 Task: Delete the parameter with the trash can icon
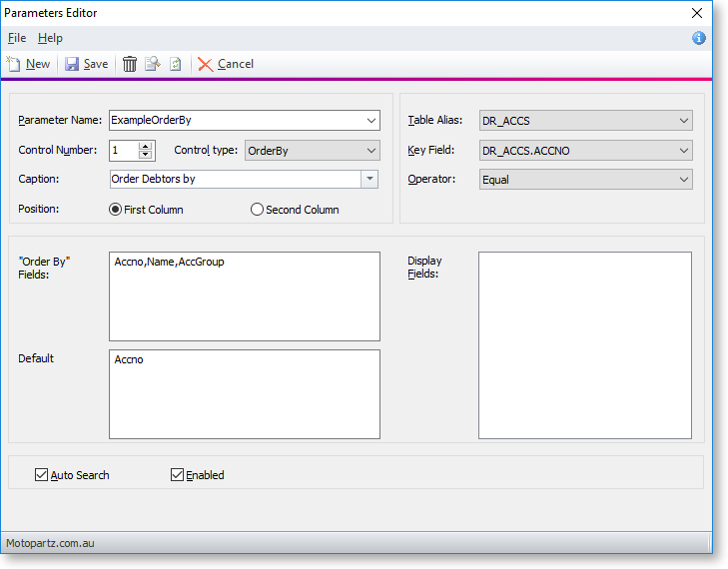coord(130,64)
